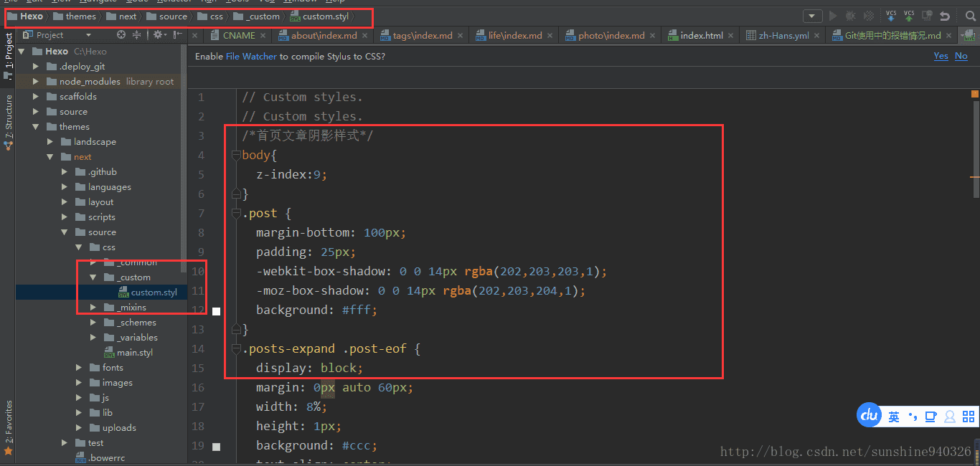Click the Revert undo arrow icon

(x=945, y=16)
